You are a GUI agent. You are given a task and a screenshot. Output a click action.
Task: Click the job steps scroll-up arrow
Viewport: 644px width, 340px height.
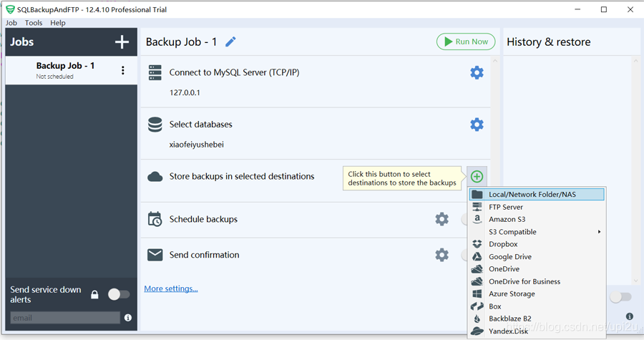[x=495, y=61]
